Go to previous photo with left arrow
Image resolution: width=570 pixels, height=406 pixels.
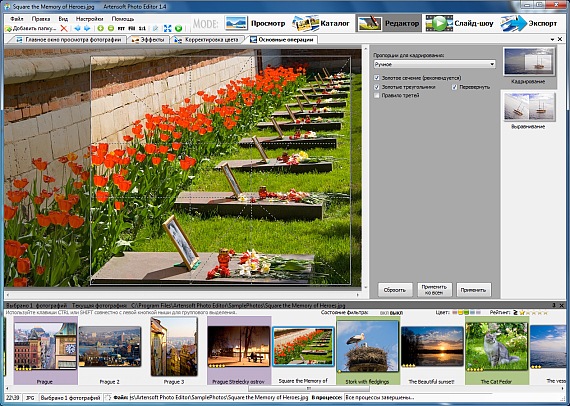[x=77, y=28]
